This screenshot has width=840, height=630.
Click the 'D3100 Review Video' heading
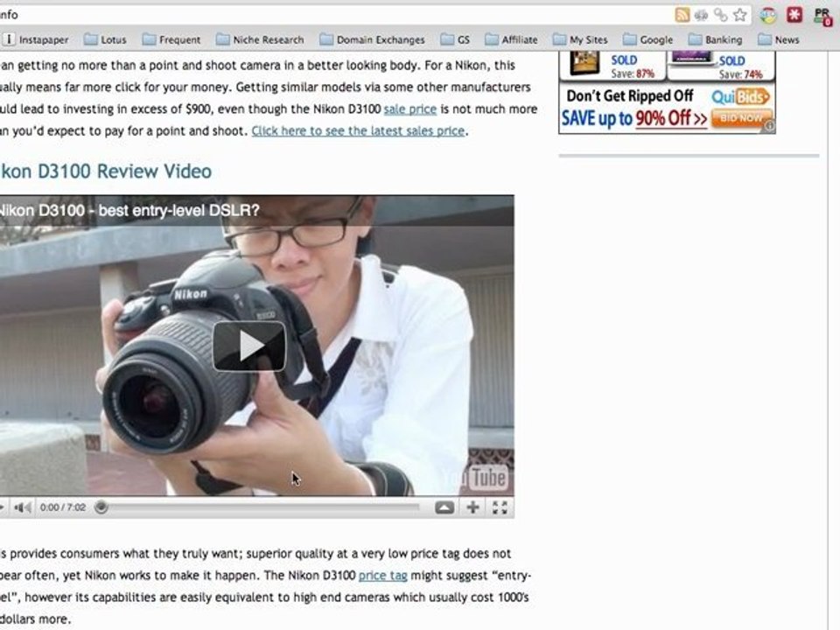(x=106, y=171)
